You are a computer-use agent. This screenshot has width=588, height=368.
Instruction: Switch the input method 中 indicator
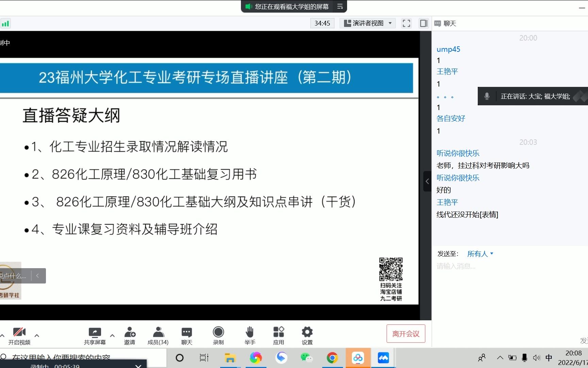pyautogui.click(x=549, y=358)
